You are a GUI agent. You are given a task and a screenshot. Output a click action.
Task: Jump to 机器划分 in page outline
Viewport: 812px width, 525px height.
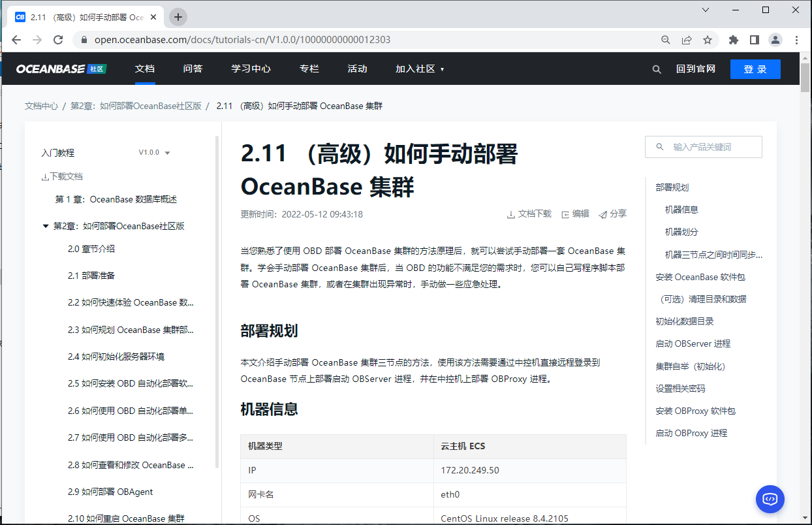click(681, 232)
